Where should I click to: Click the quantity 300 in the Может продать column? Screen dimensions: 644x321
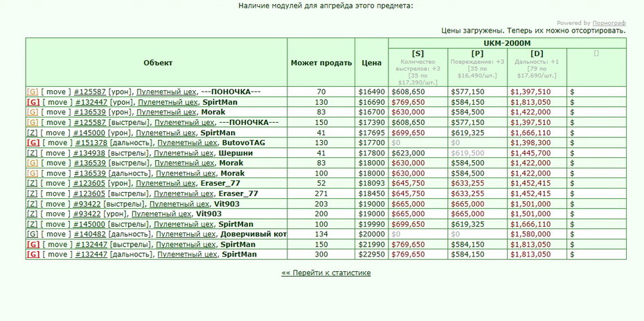click(x=321, y=254)
